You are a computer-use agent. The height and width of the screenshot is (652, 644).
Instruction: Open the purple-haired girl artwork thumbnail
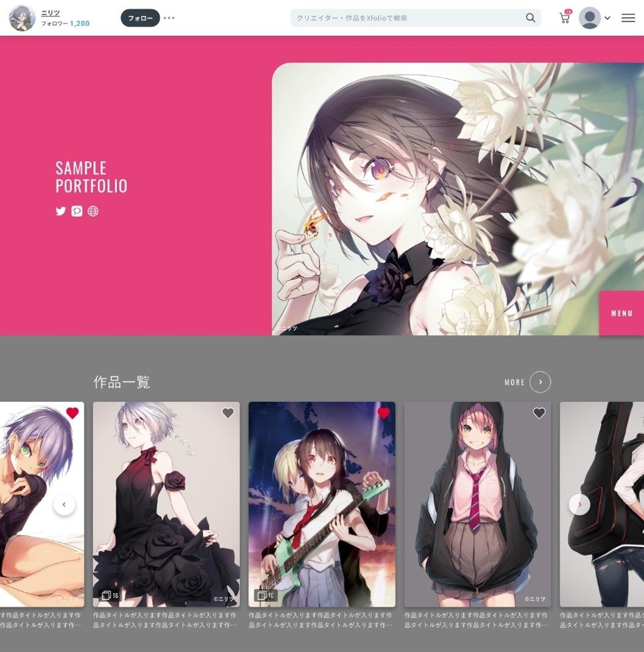click(41, 505)
